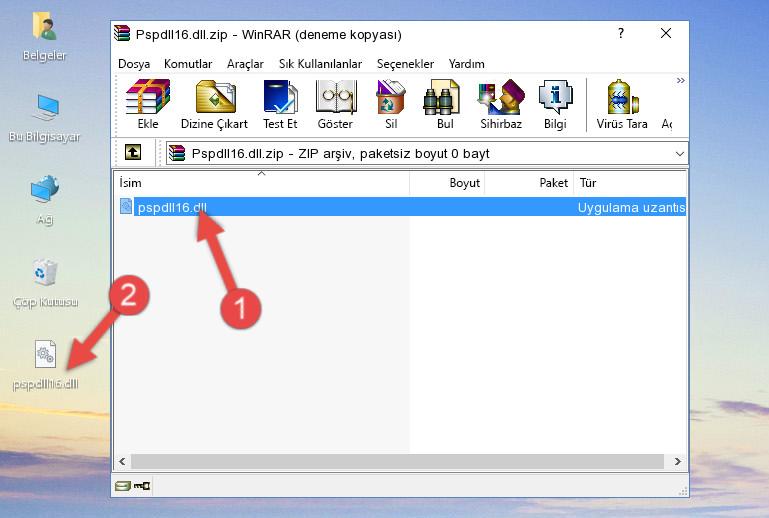Click the Ekle (Add) toolbar icon
Screen dimensions: 769x518
click(x=148, y=97)
